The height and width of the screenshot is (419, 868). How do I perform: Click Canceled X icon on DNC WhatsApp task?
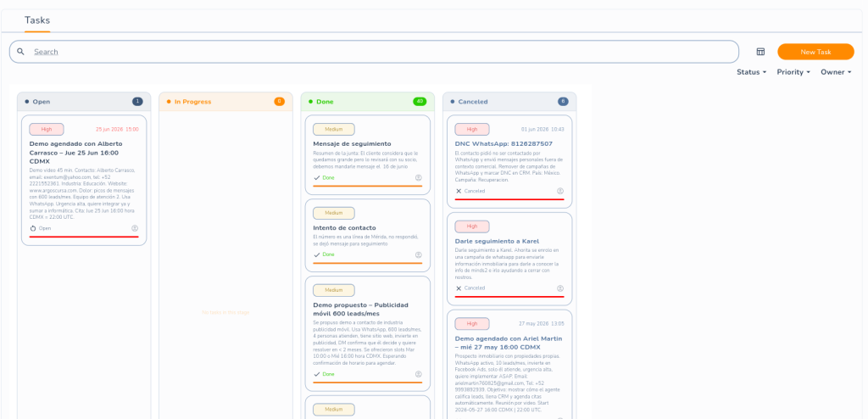click(x=459, y=191)
